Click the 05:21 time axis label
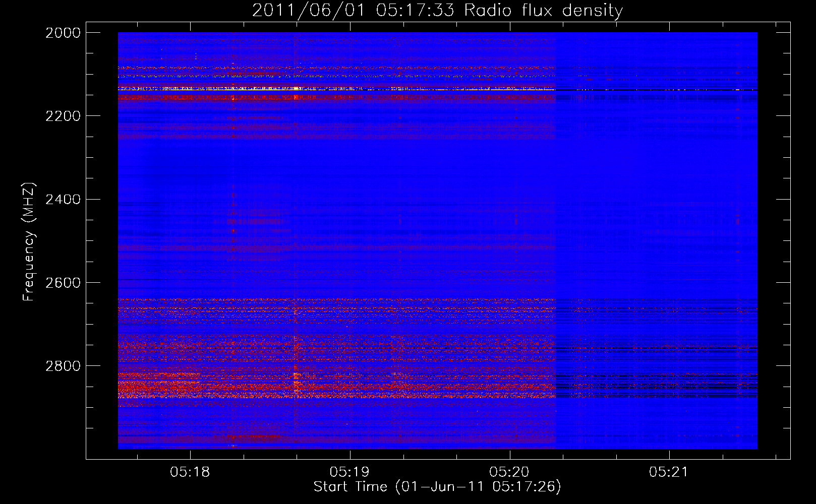Screen dimensions: 816x504 pyautogui.click(x=669, y=472)
